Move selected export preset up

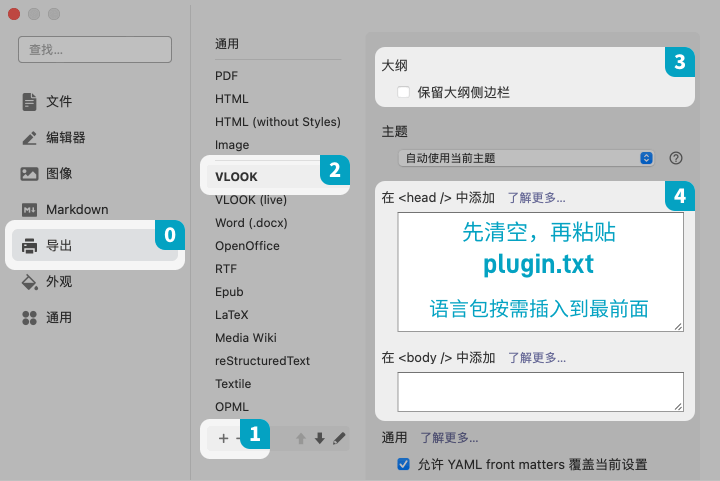(x=301, y=439)
